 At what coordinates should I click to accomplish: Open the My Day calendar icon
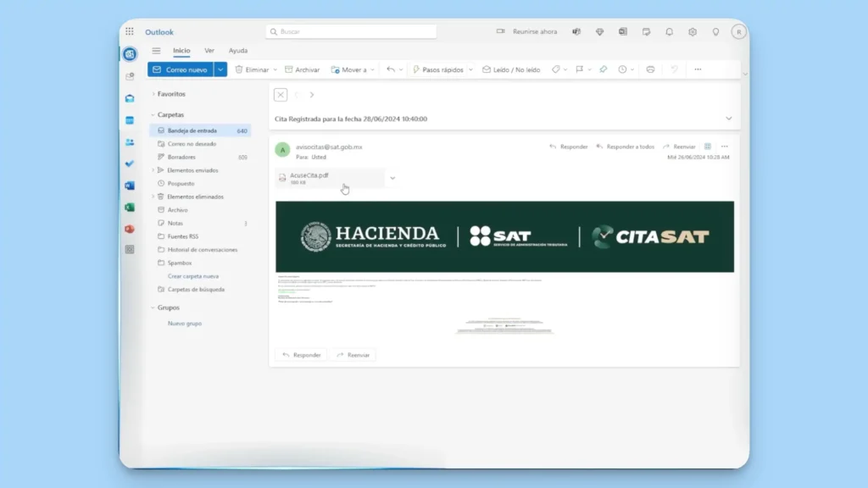tap(646, 31)
